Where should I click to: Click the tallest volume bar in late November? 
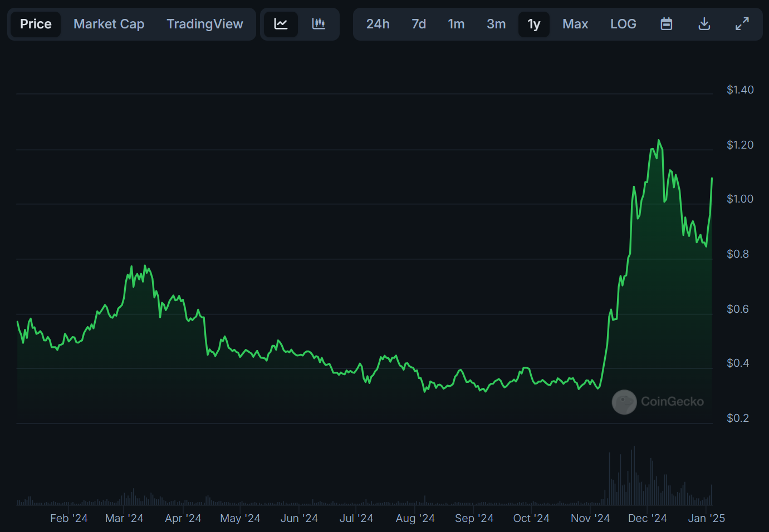(x=634, y=475)
